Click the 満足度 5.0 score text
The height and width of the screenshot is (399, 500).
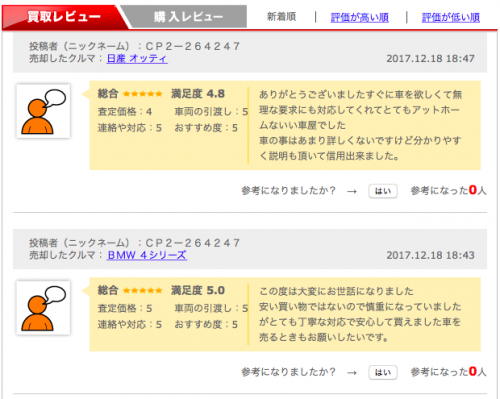coord(198,290)
